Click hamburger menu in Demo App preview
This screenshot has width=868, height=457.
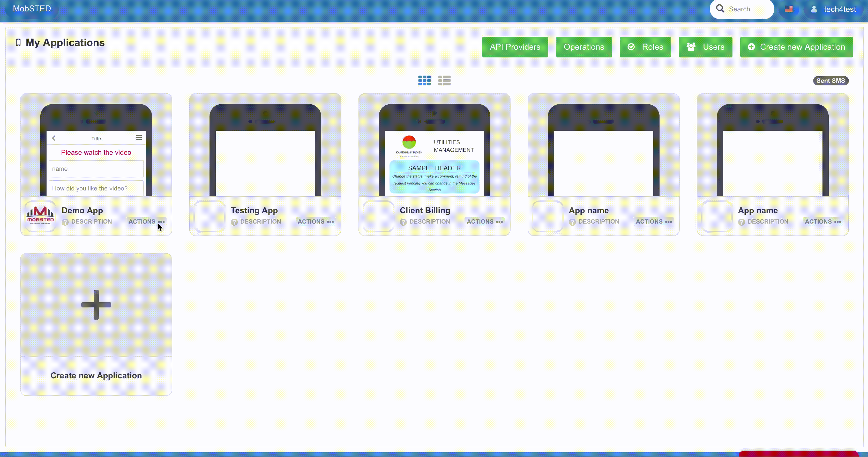tap(139, 137)
